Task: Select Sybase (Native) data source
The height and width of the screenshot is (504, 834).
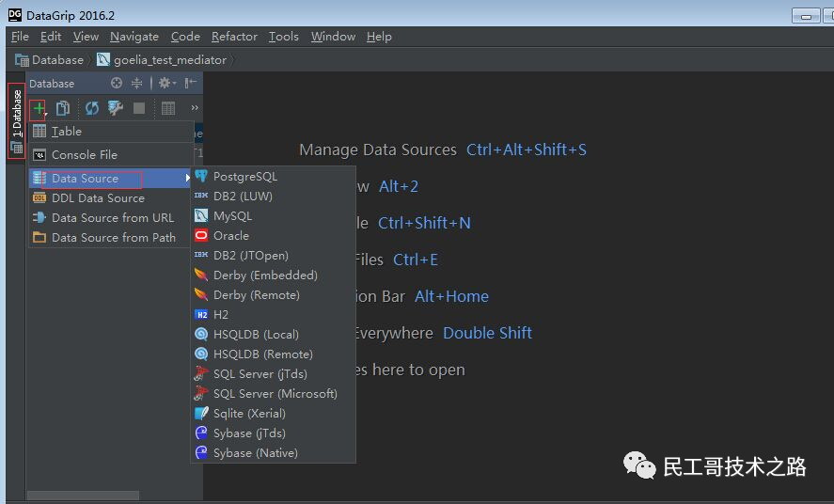Action: [x=273, y=453]
